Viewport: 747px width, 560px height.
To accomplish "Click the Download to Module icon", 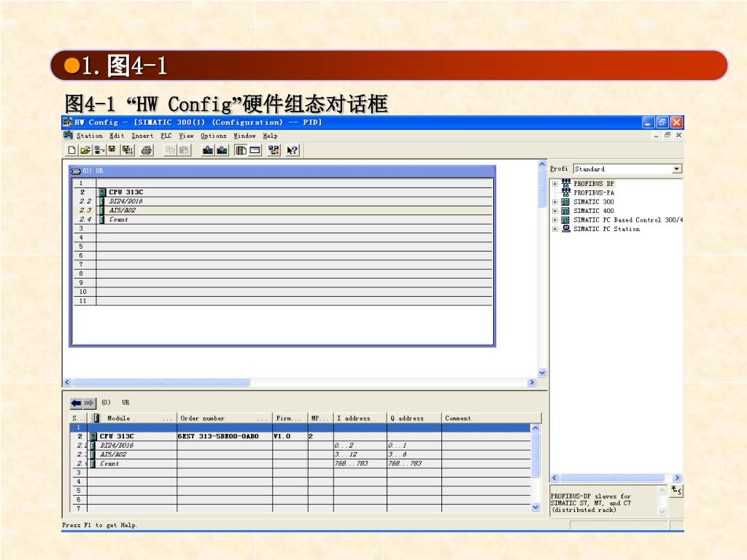I will coord(208,150).
